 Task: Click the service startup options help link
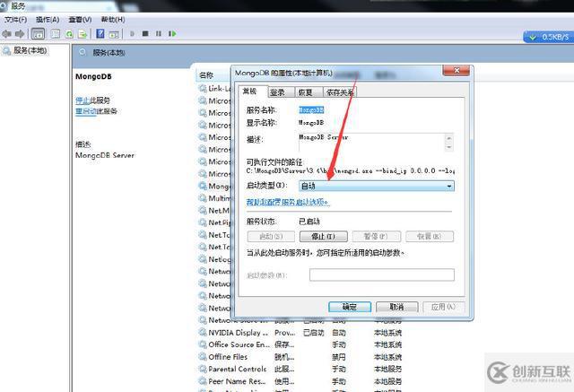(x=288, y=202)
